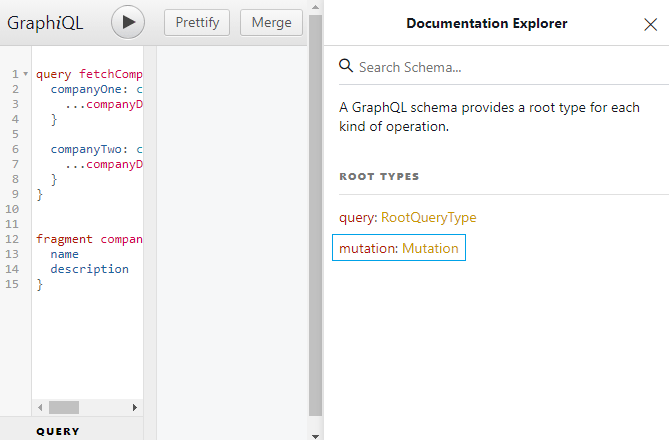The height and width of the screenshot is (440, 669).
Task: Click inside the empty results pane
Action: [230, 230]
